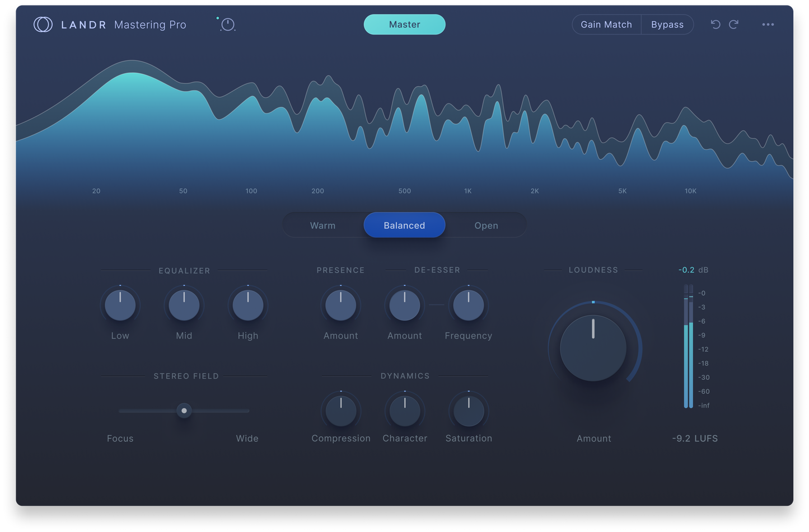Click the Saturation knob
809x532 pixels.
469,411
